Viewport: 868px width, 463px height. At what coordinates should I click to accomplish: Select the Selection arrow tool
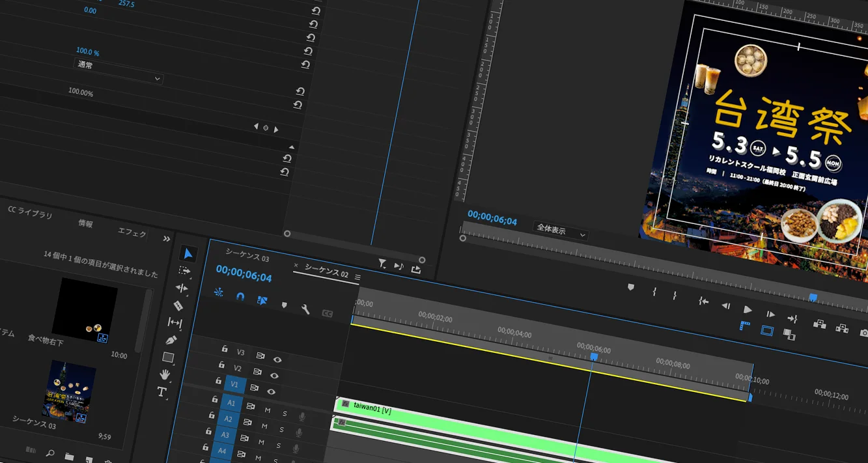point(188,253)
